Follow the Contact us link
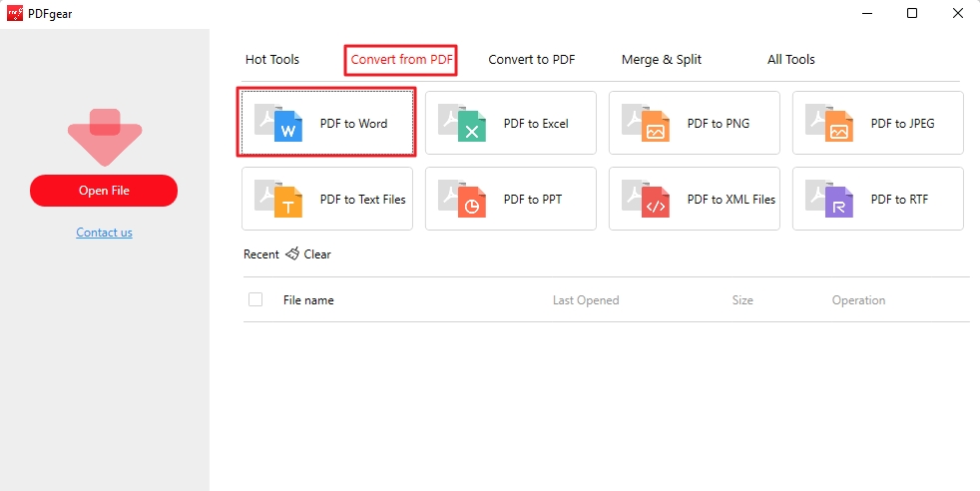This screenshot has width=980, height=491. 105,233
